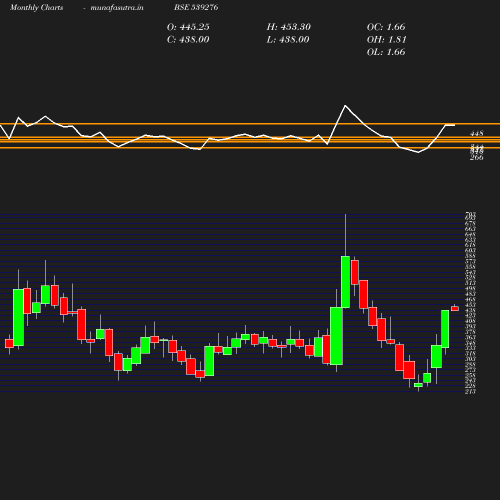The image size is (500, 500).
Task: Click the "OL: 1.66" reading
Action: [386, 52]
